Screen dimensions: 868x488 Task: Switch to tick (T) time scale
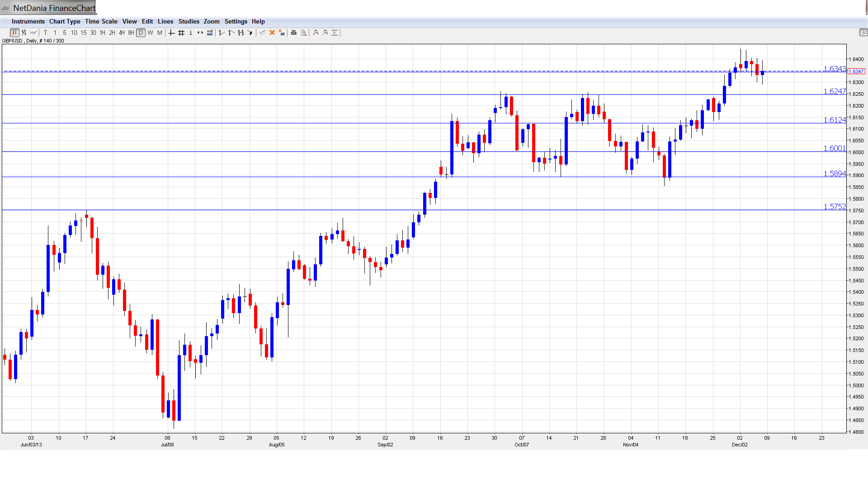tap(45, 33)
